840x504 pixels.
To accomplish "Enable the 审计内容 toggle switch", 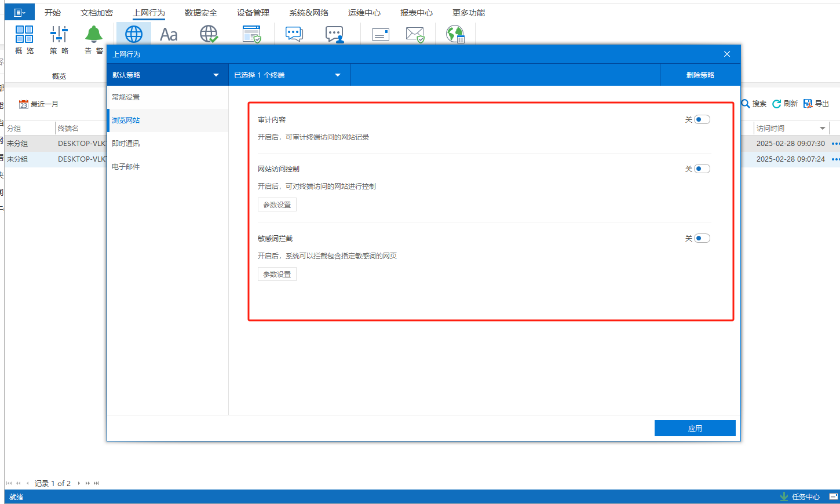I will pyautogui.click(x=702, y=119).
